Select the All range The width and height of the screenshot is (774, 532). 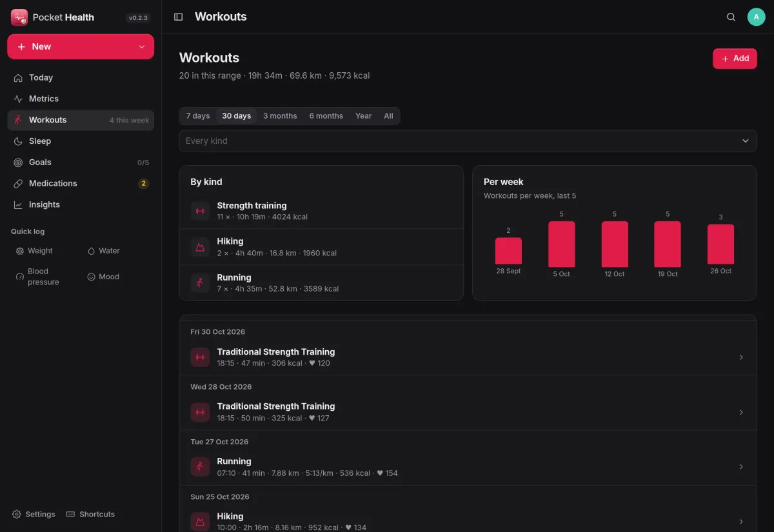coord(388,116)
